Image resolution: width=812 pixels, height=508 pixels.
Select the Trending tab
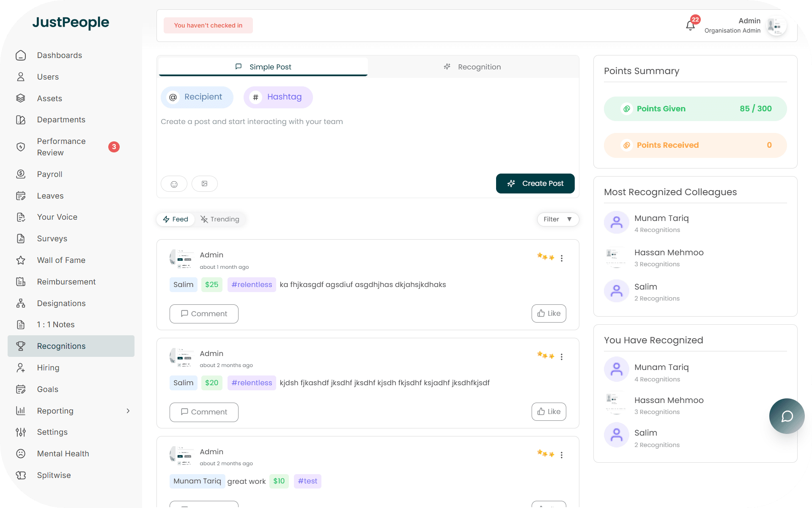coord(220,219)
